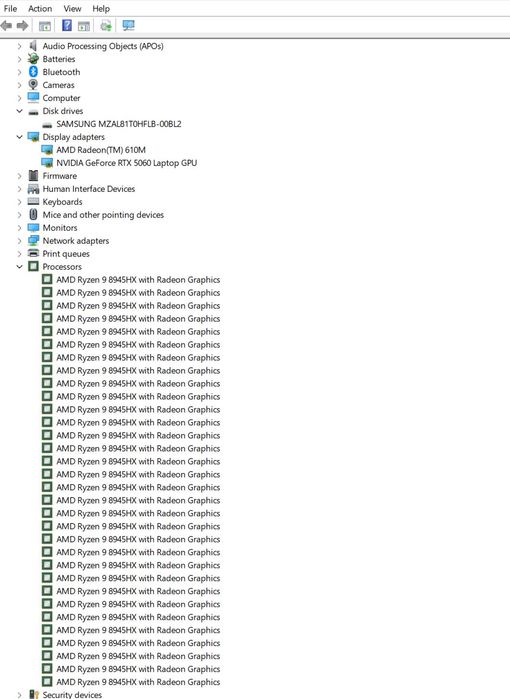Expand Mice and other pointing devices node
This screenshot has width=510, height=699.
19,215
